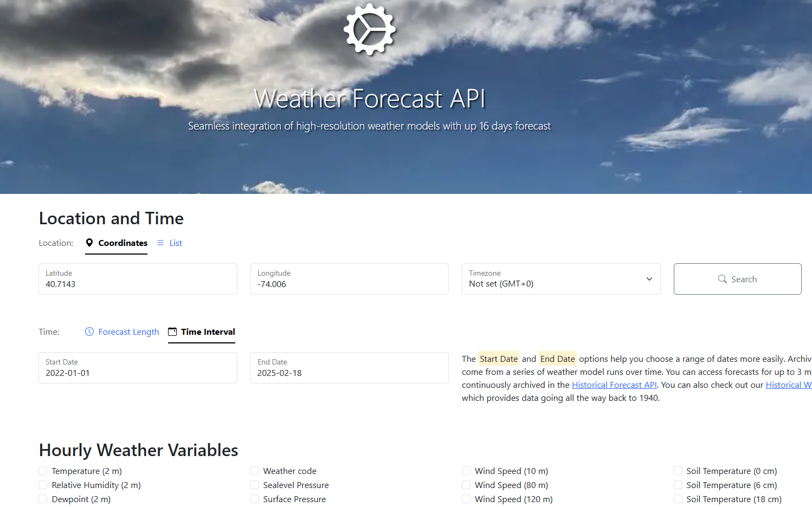This screenshot has width=812, height=507.
Task: Click the Timezone dropdown chevron arrow
Action: coord(649,279)
